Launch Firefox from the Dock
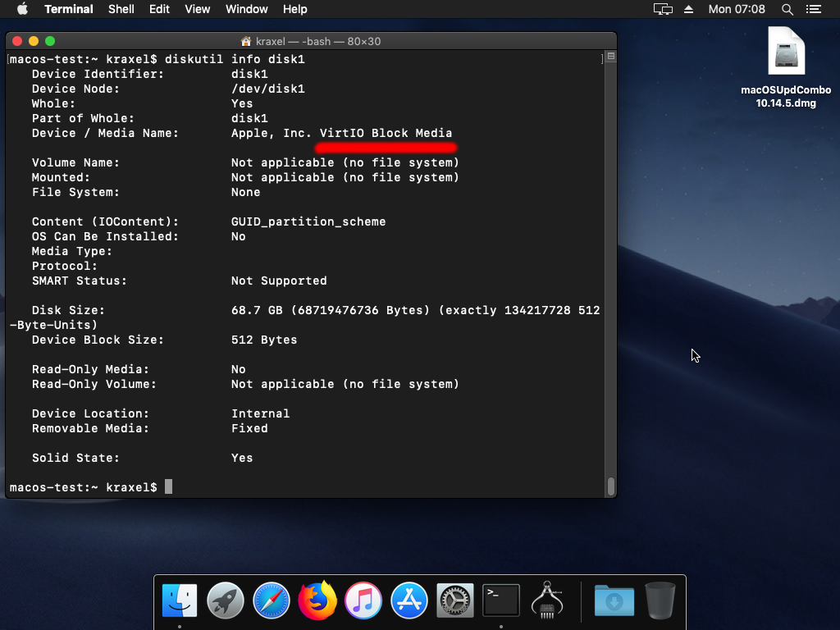 pyautogui.click(x=317, y=600)
